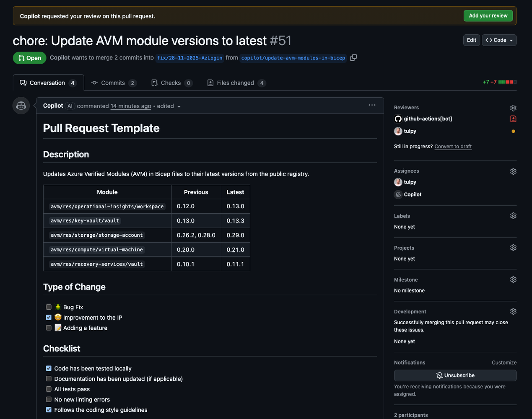Click the Milestone gear icon
Viewport: 532px width, 419px height.
(x=513, y=279)
